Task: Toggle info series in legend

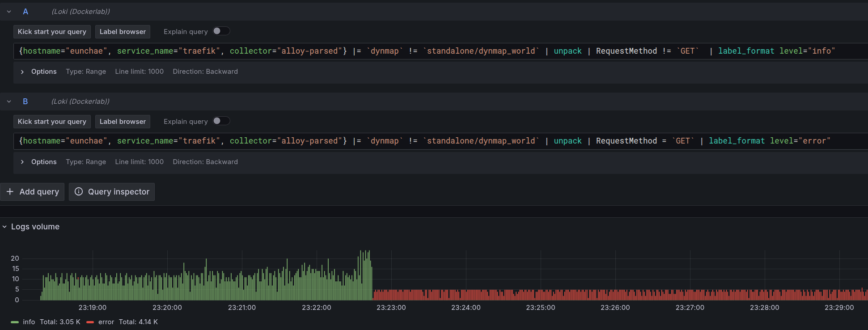Action: (x=29, y=322)
